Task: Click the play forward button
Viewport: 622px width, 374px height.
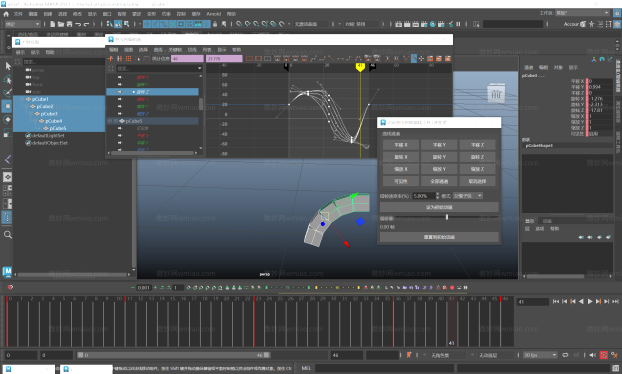Action: point(590,301)
